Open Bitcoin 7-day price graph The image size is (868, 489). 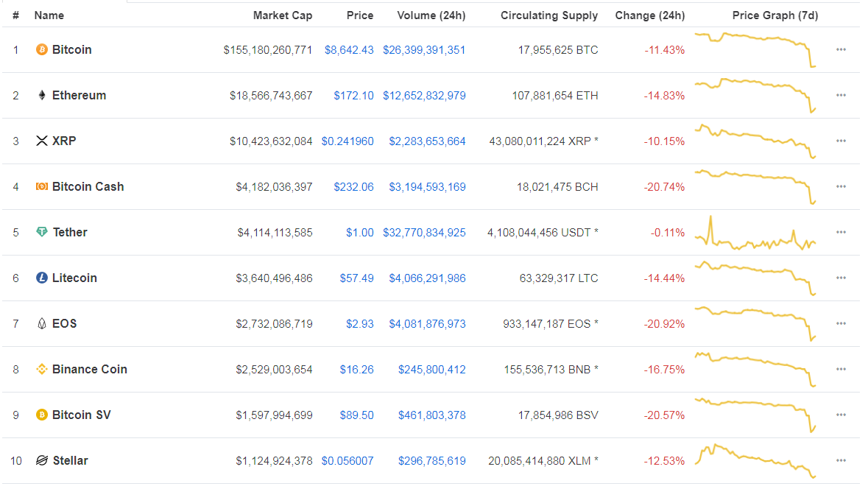(755, 50)
